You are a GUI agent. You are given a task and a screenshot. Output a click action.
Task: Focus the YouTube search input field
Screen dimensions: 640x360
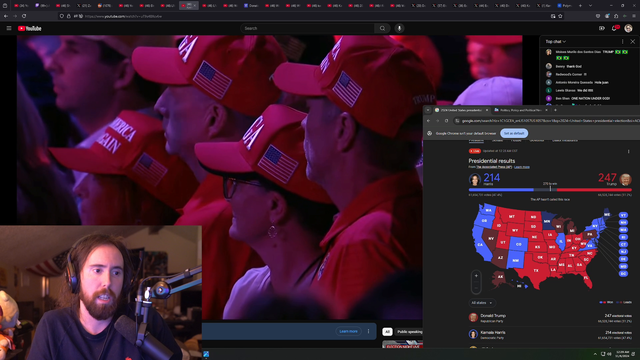pyautogui.click(x=307, y=28)
